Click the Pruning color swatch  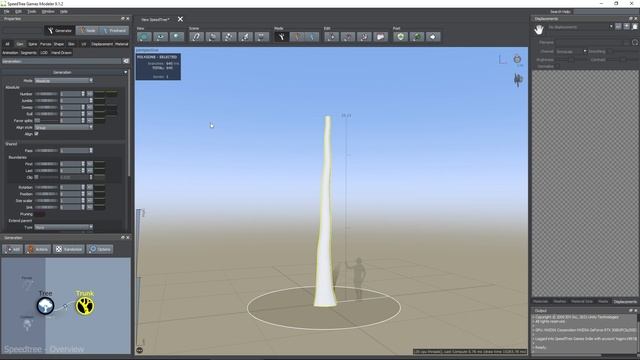coord(40,214)
